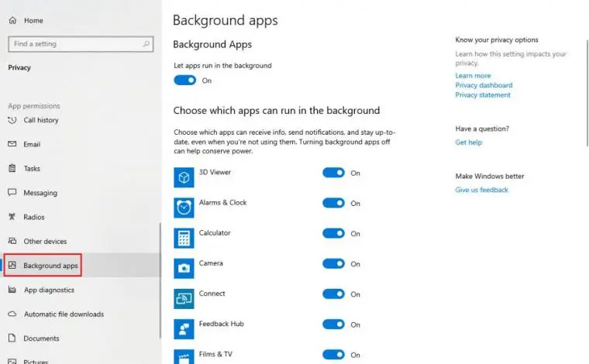Screen dimensions: 589x364
Task: Go to Tasks permissions
Action: [x=32, y=169]
